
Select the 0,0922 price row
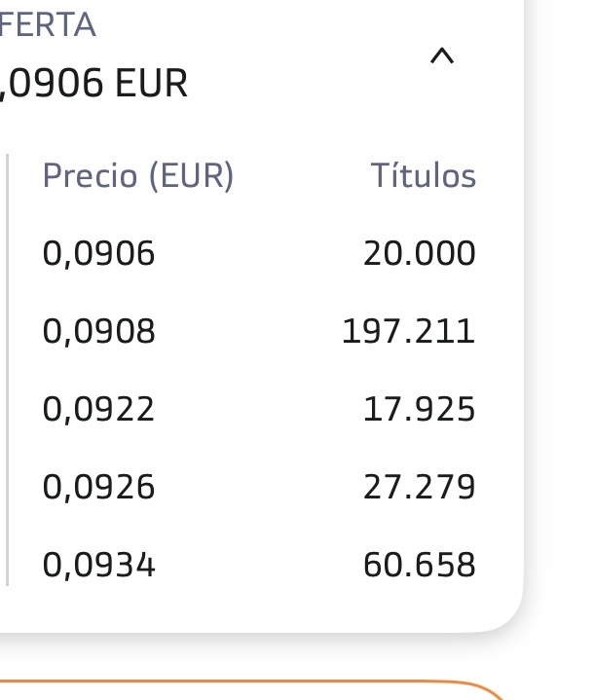click(x=259, y=409)
